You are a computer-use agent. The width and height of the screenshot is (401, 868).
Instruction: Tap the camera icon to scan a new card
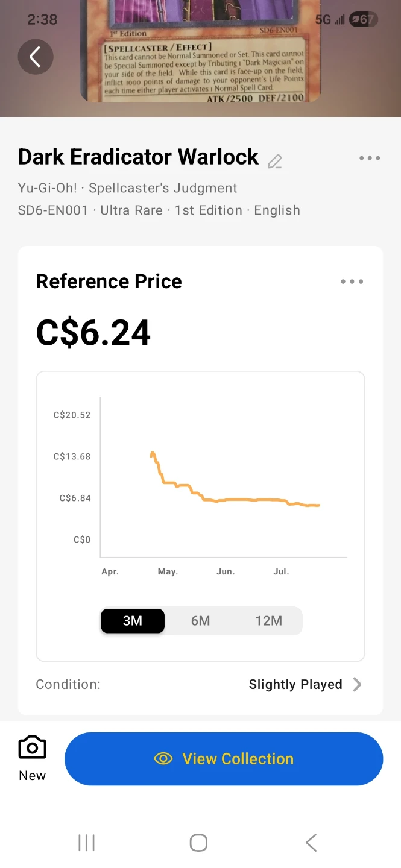(33, 748)
